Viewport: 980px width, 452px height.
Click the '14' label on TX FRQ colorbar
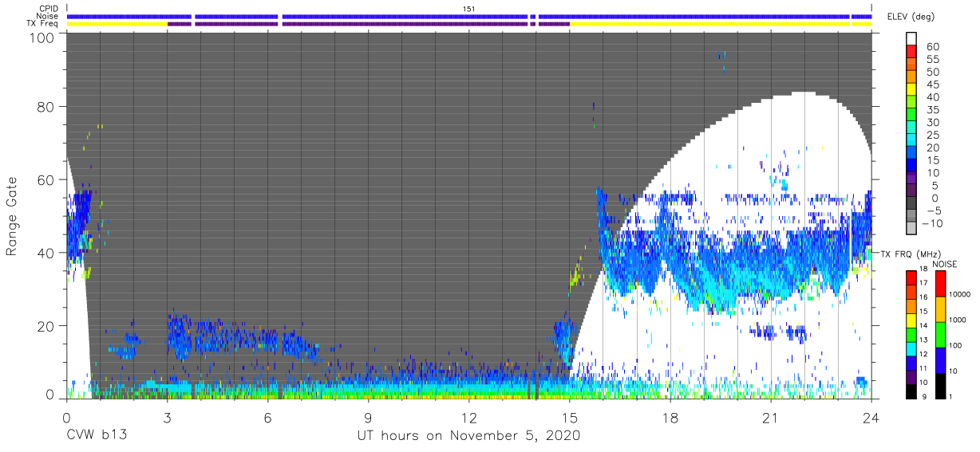click(x=925, y=326)
